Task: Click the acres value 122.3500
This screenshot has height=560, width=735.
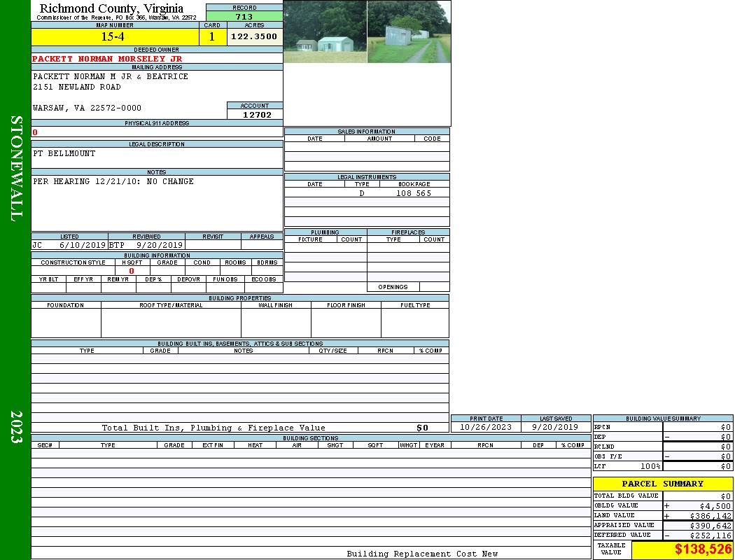Action: [x=254, y=36]
